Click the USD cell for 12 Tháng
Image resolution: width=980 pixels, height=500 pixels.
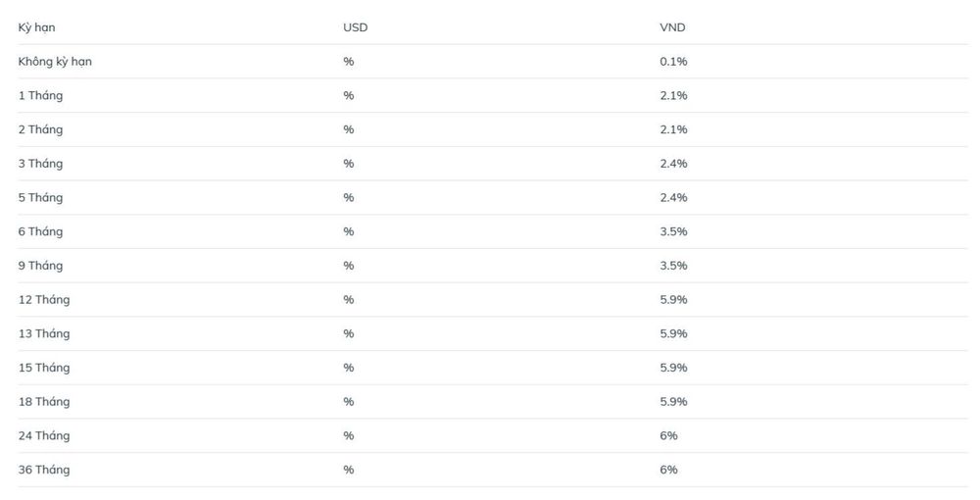click(x=348, y=299)
